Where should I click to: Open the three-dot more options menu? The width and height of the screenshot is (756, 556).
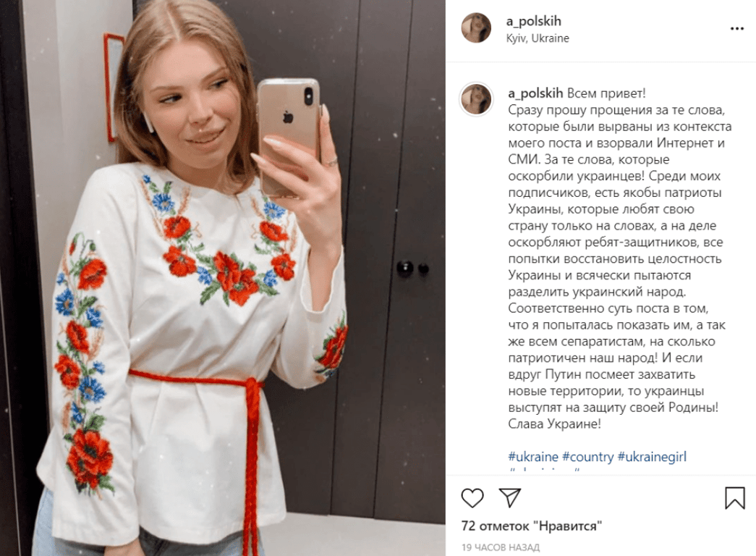coord(736,29)
